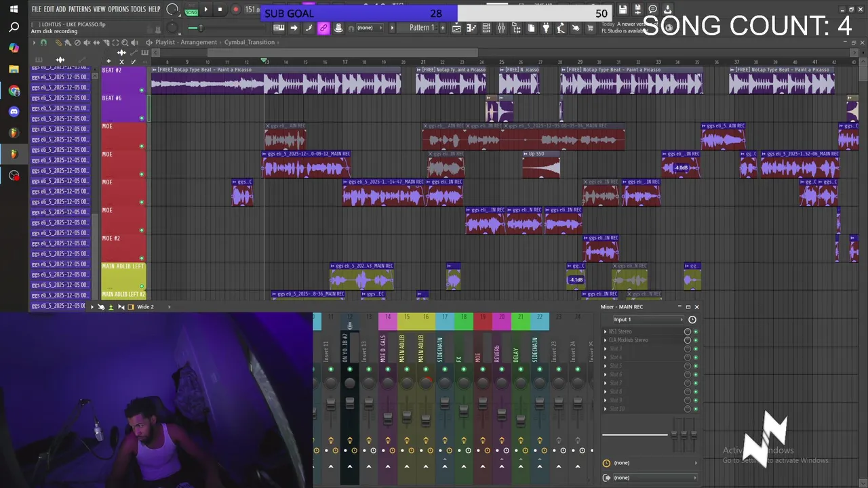868x488 pixels.
Task: Open the (none) snap dropdown in toolbar
Action: tap(370, 28)
